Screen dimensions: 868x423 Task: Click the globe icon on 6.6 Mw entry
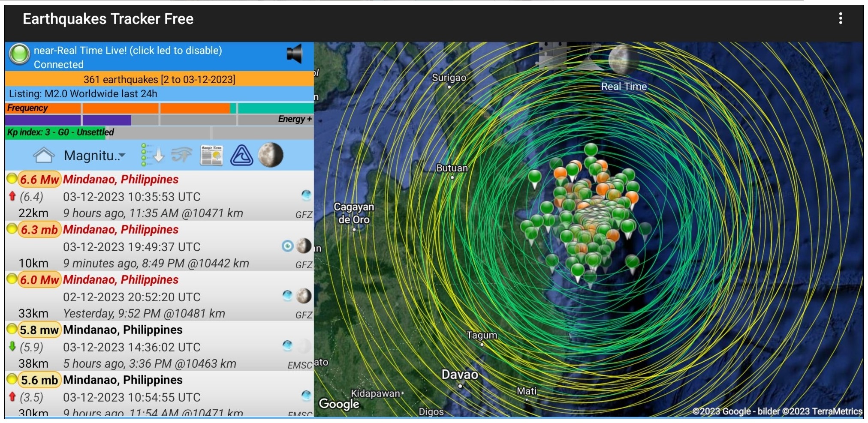[306, 195]
